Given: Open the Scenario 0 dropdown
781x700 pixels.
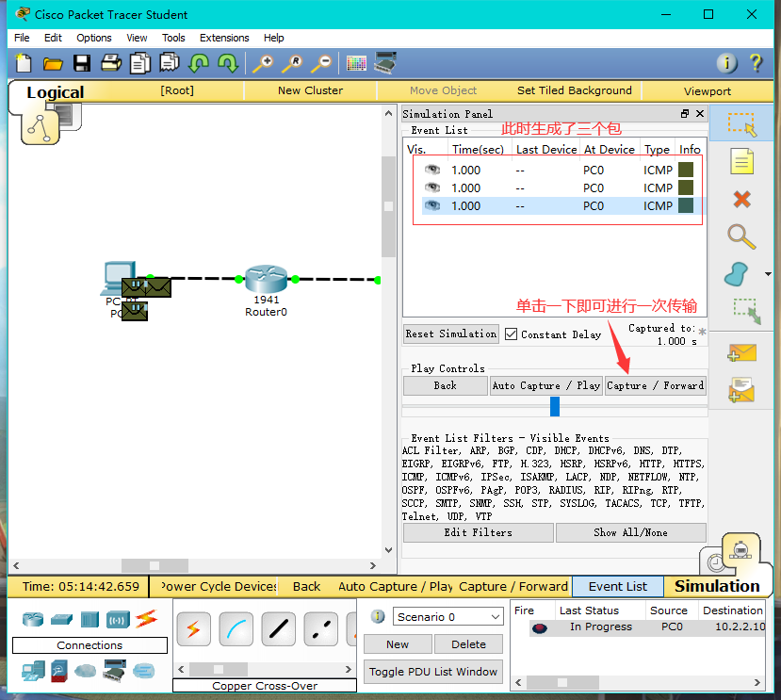Looking at the screenshot, I should [x=447, y=617].
